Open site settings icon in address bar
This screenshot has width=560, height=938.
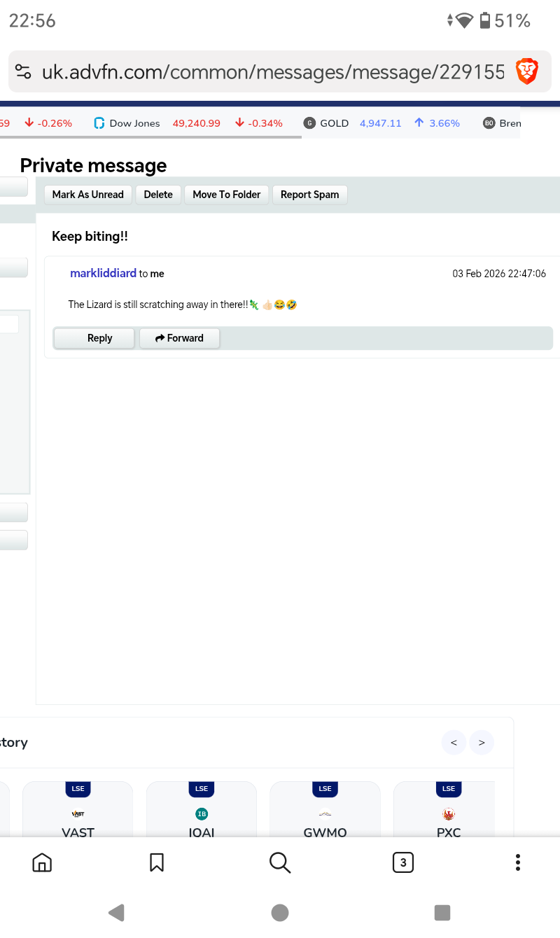[23, 71]
